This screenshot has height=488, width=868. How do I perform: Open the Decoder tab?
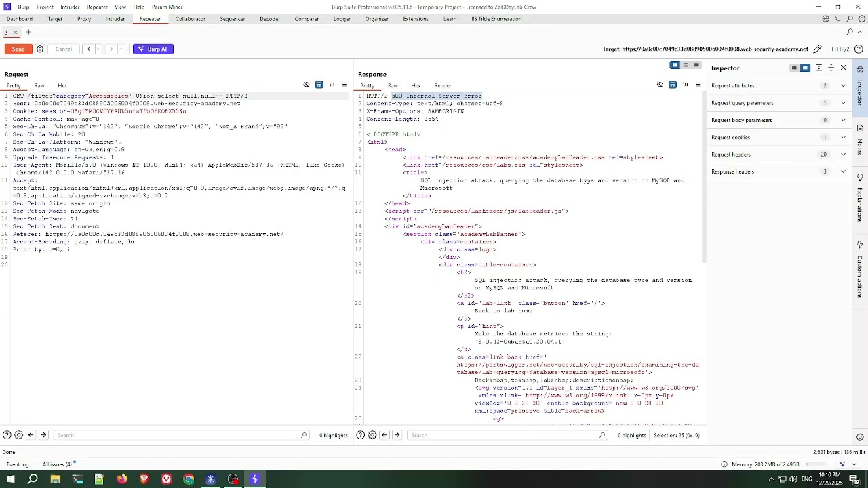[270, 19]
